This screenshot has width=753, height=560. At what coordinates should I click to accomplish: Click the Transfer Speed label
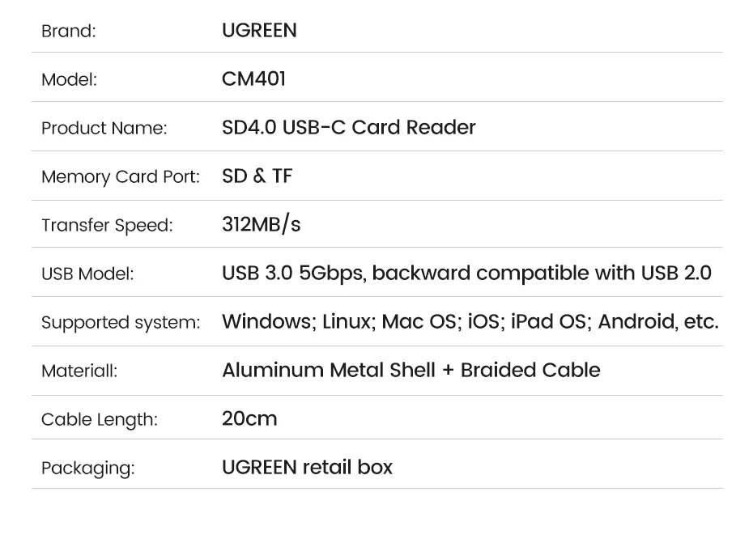(107, 225)
